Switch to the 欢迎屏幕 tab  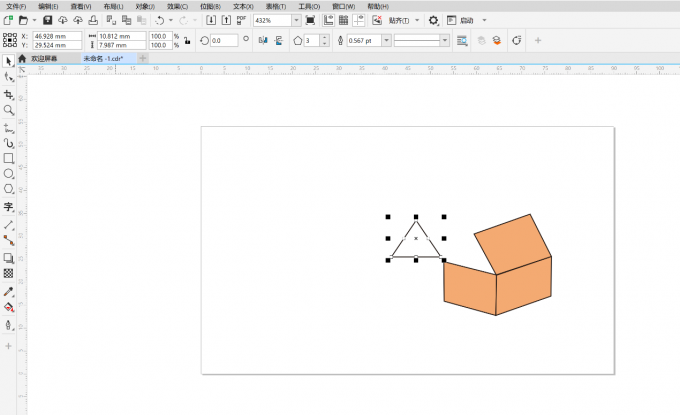click(45, 59)
